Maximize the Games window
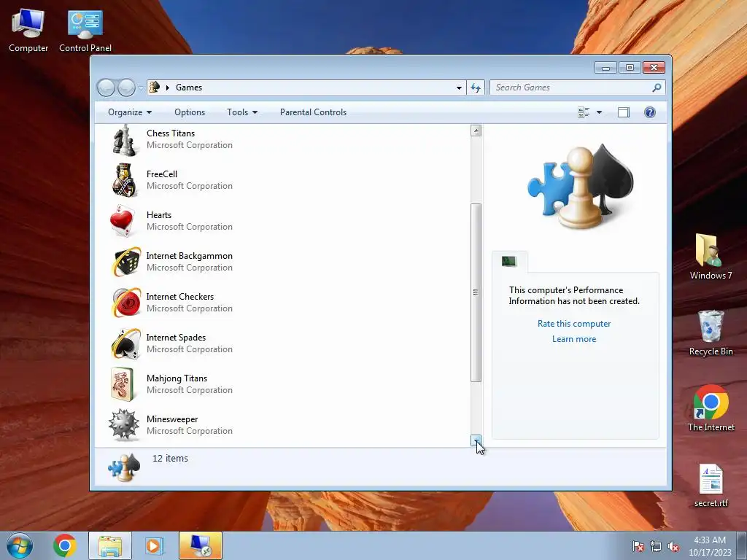 point(630,68)
